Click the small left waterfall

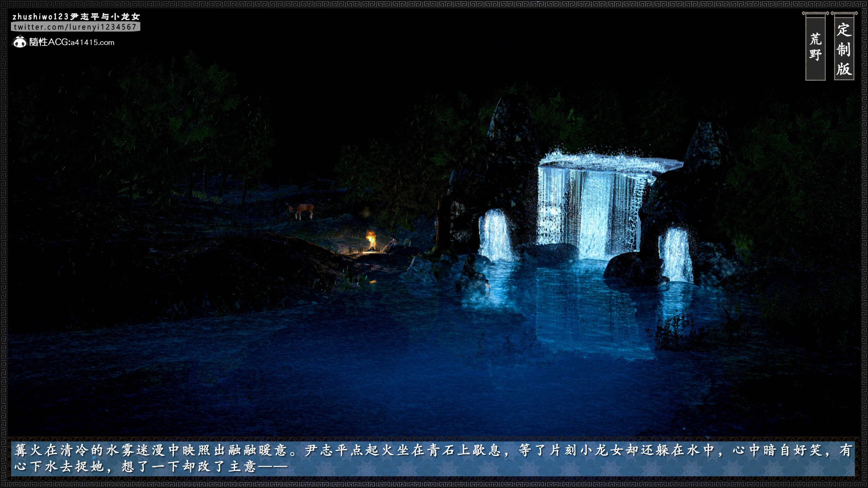click(496, 235)
